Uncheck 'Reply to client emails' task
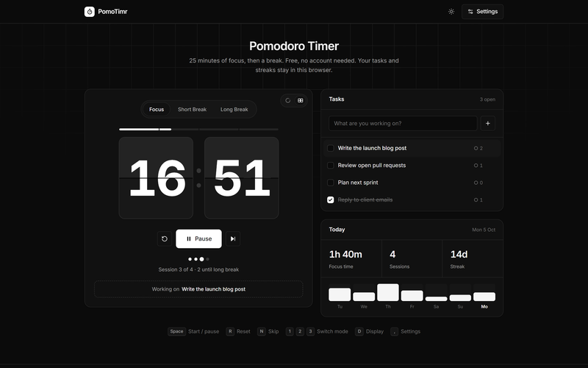 (330, 199)
